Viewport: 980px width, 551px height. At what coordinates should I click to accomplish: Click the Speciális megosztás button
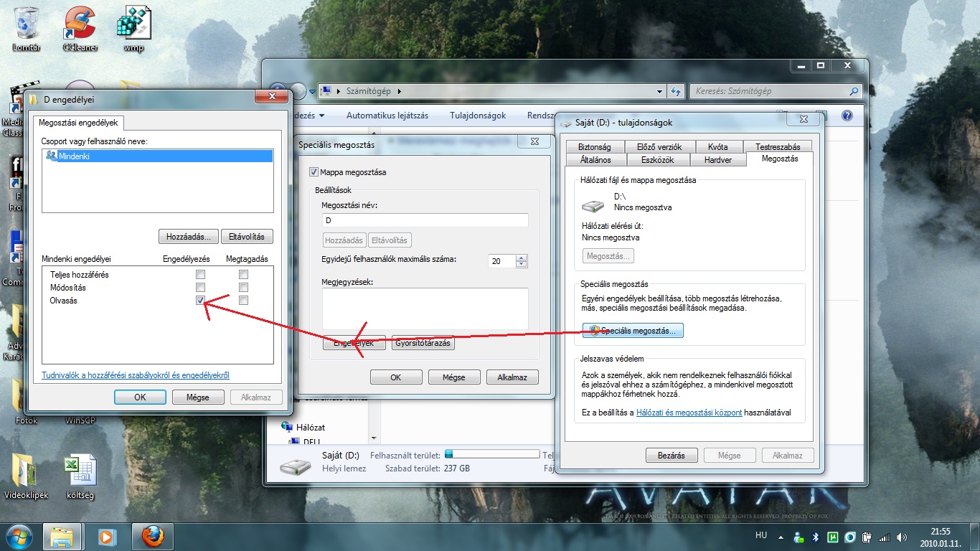[x=633, y=331]
